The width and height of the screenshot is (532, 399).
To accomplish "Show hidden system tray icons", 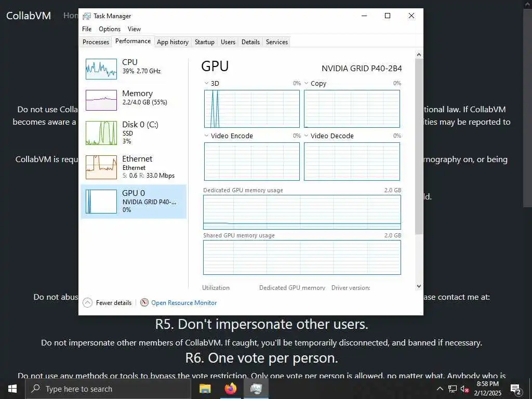I will (440, 389).
